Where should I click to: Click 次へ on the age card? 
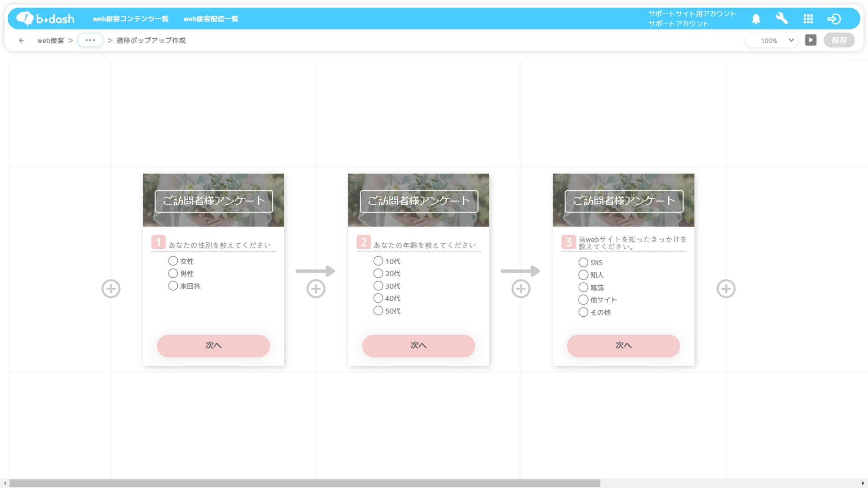(418, 346)
